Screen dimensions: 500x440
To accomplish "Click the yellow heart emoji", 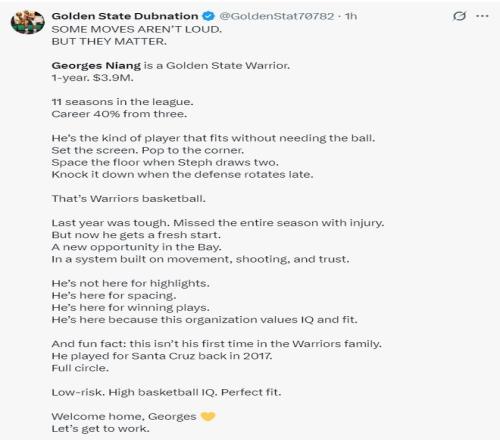I will [208, 416].
